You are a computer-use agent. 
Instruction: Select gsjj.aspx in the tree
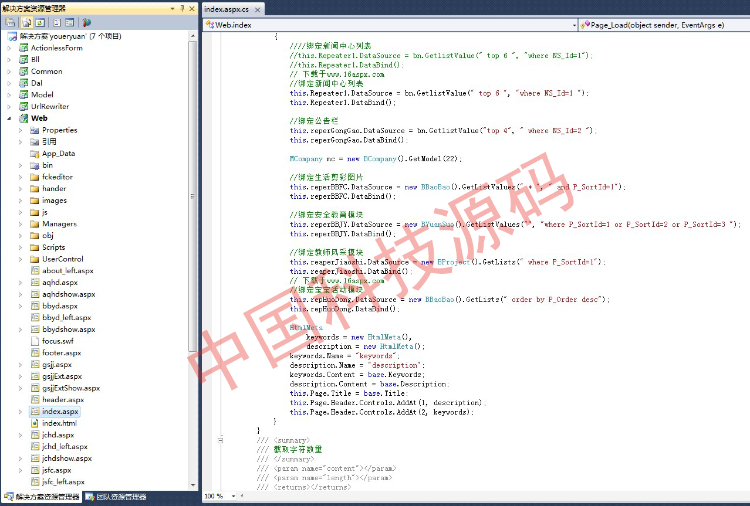[57, 364]
